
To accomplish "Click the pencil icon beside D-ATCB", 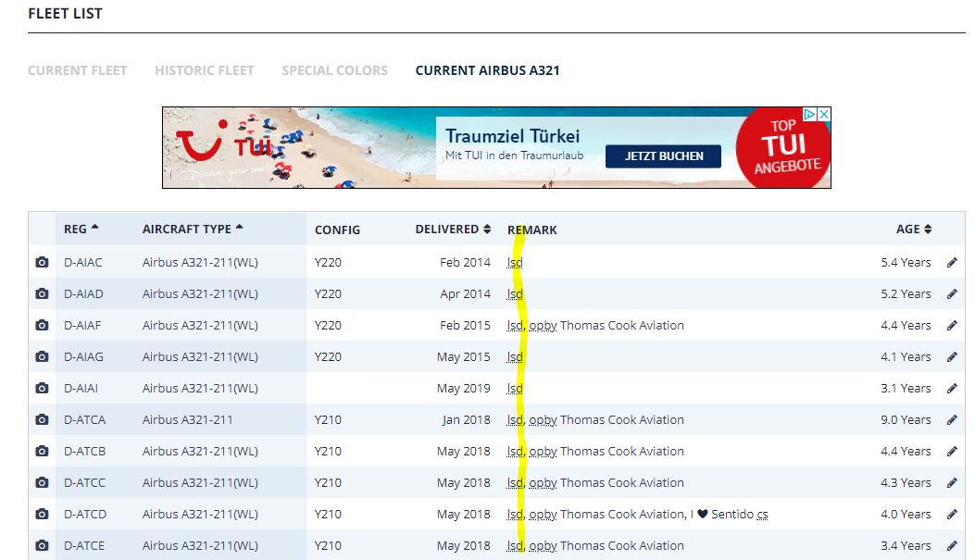I will pyautogui.click(x=953, y=451).
